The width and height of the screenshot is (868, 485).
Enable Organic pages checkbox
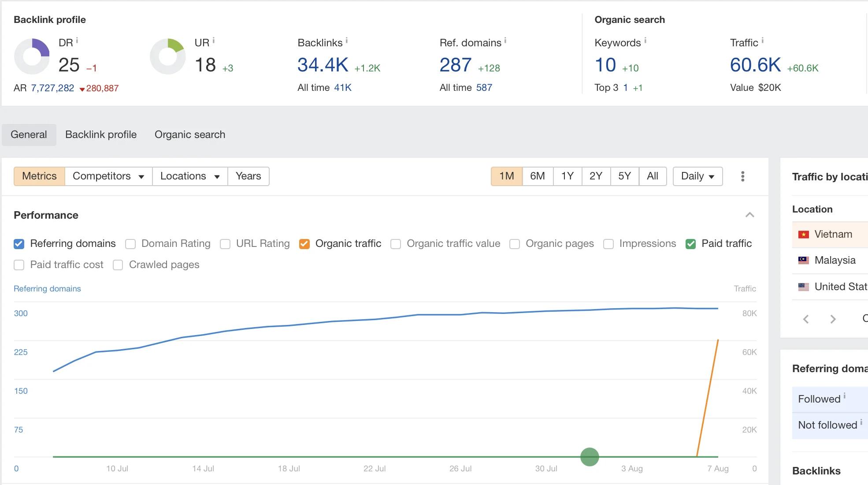[x=515, y=244]
